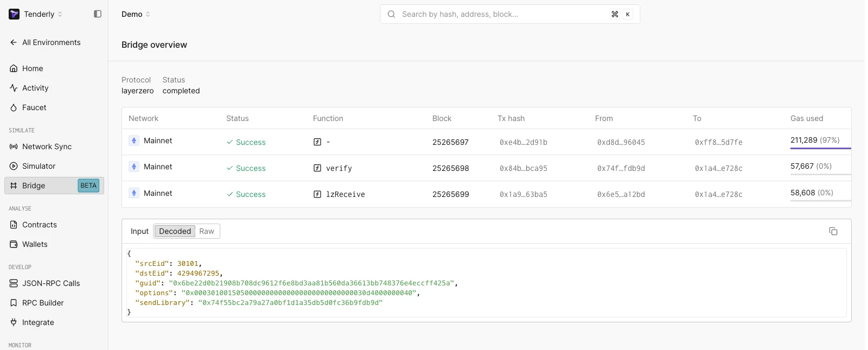Click the Success checkmark in the lzReceive row
The image size is (868, 350).
tap(230, 194)
